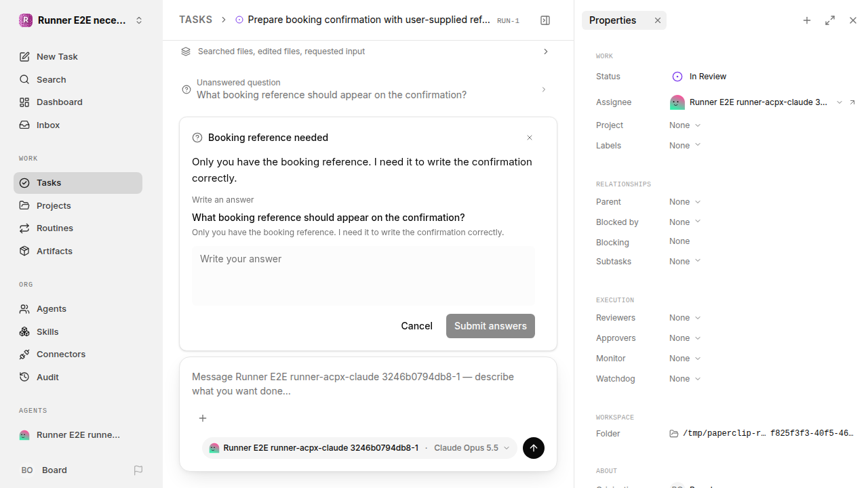Close the Properties tab
868x488 pixels.
click(x=657, y=20)
